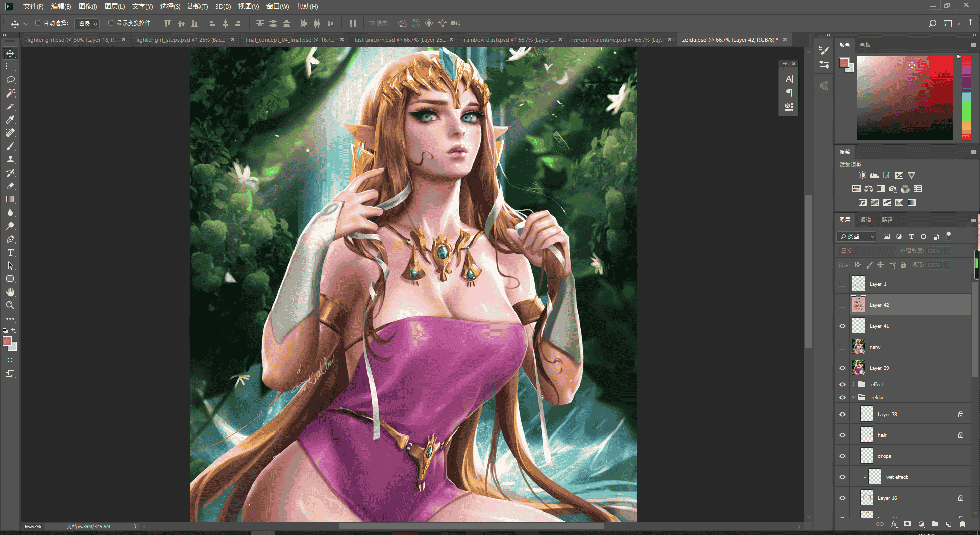Switch to the fighter girl.psd tab
The height and width of the screenshot is (535, 980).
coord(72,40)
